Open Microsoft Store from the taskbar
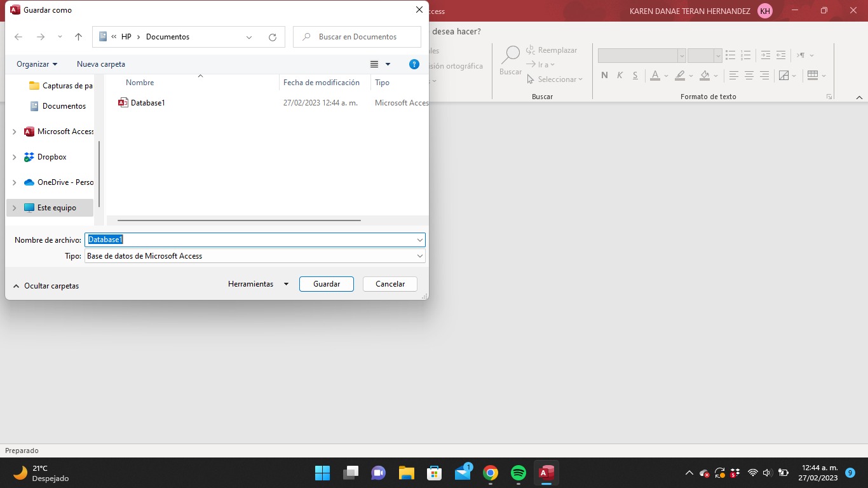This screenshot has height=488, width=868. tap(435, 473)
